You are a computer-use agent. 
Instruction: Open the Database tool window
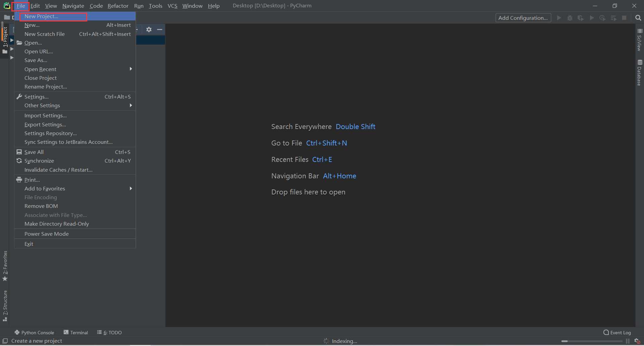coord(640,73)
